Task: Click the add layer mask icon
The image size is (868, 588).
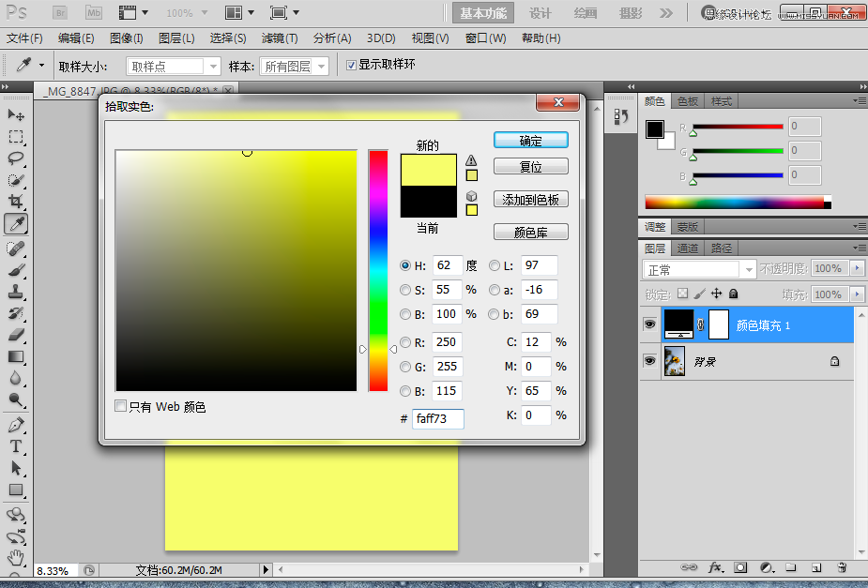Action: 740,567
